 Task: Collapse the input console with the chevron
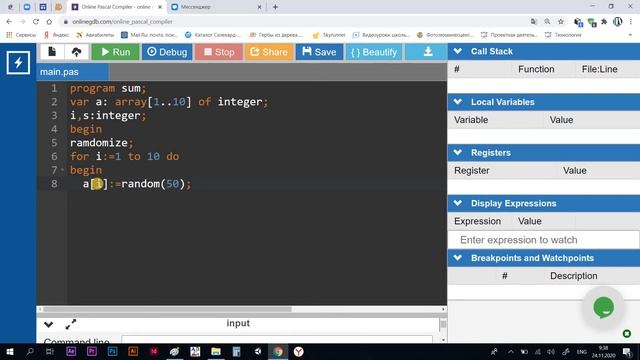click(49, 324)
